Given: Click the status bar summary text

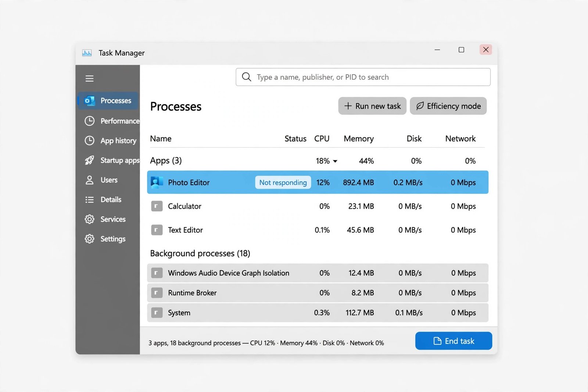Looking at the screenshot, I should 266,343.
